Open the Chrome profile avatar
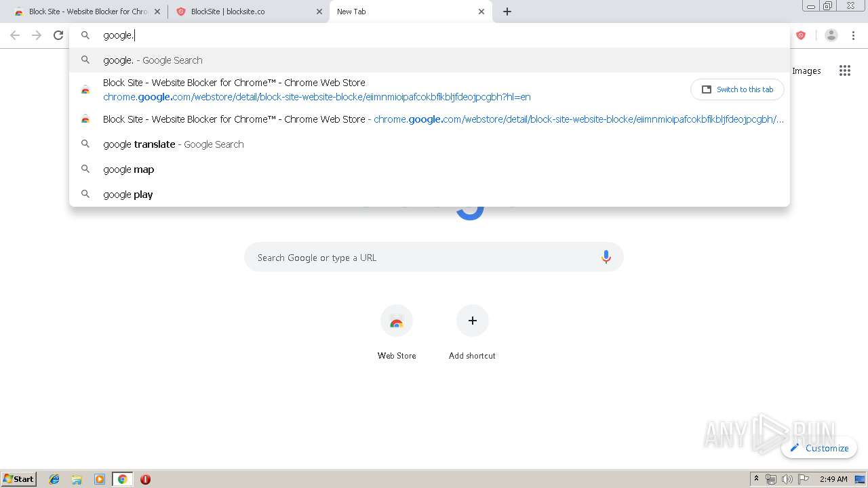This screenshot has width=868, height=488. (x=831, y=35)
